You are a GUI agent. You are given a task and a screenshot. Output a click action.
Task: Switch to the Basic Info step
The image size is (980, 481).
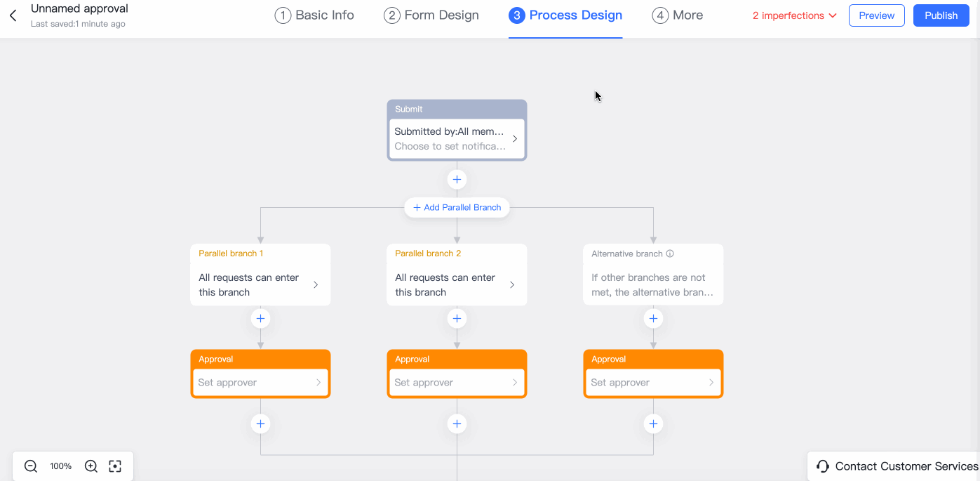point(314,15)
